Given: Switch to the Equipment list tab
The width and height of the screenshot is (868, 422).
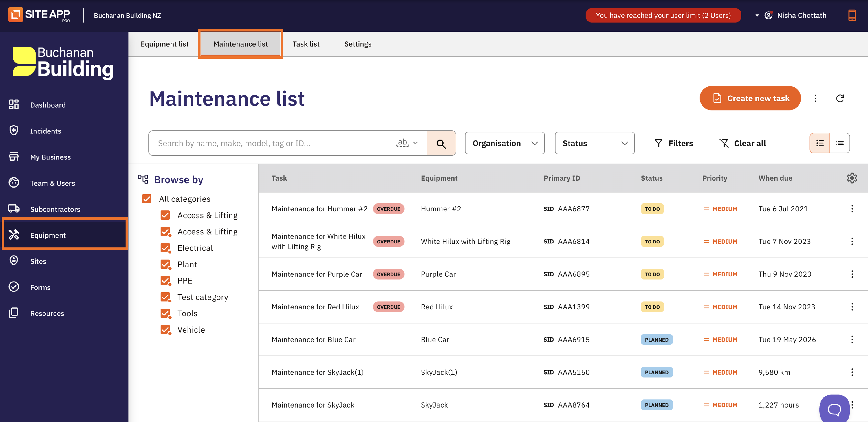Looking at the screenshot, I should coord(164,44).
